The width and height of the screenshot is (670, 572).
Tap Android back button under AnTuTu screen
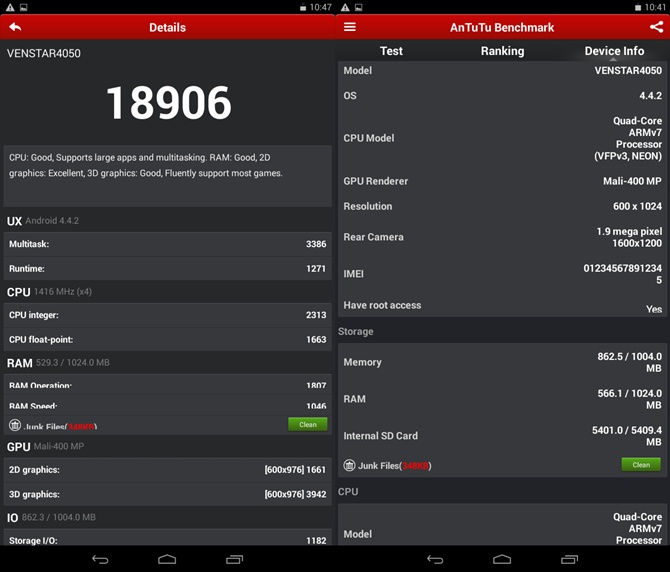click(435, 559)
